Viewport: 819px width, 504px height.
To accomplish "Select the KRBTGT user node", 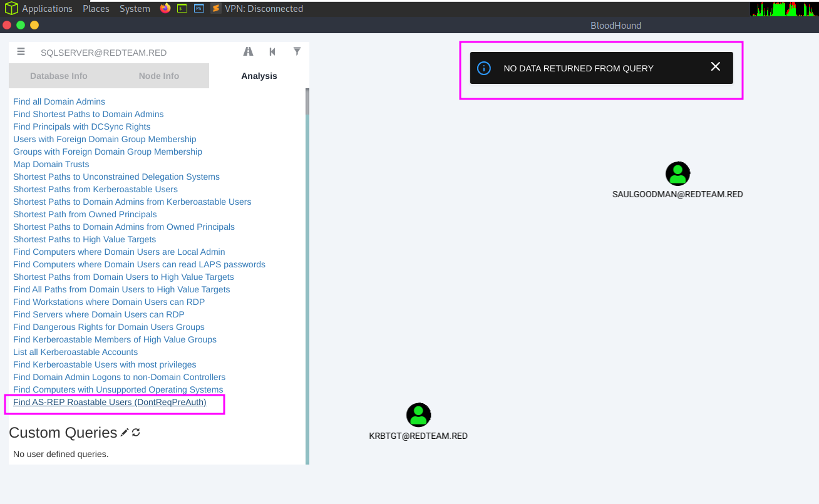I will pos(418,415).
